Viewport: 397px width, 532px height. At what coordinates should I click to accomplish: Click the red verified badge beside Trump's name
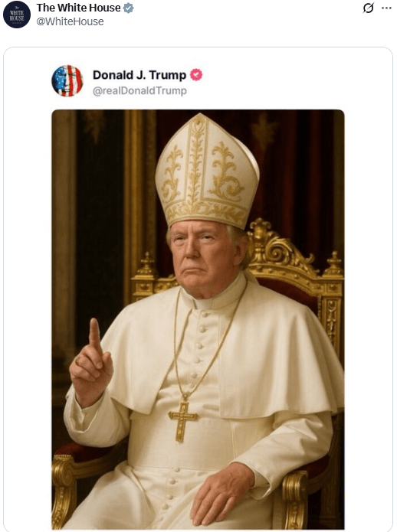pos(196,75)
